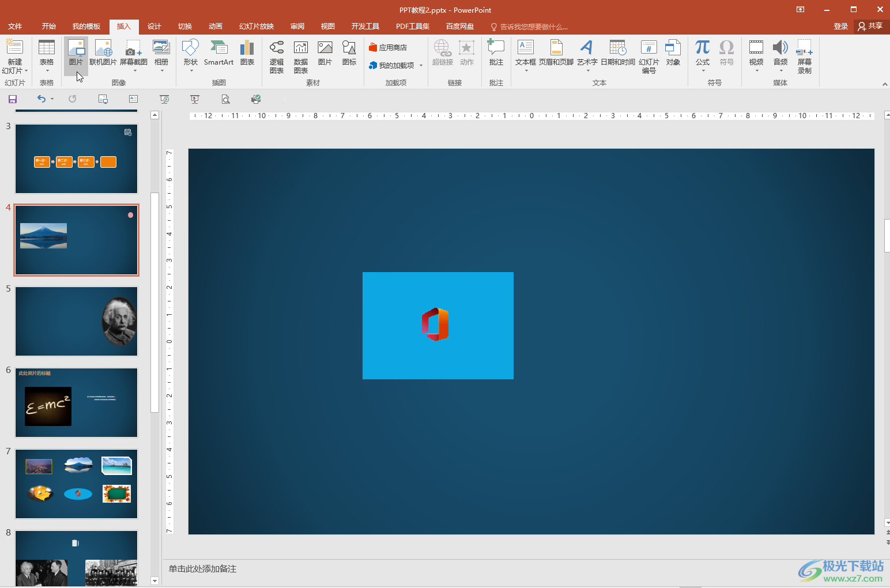890x588 pixels.
Task: Open the 艺术字 WordArt gallery
Action: 587,56
